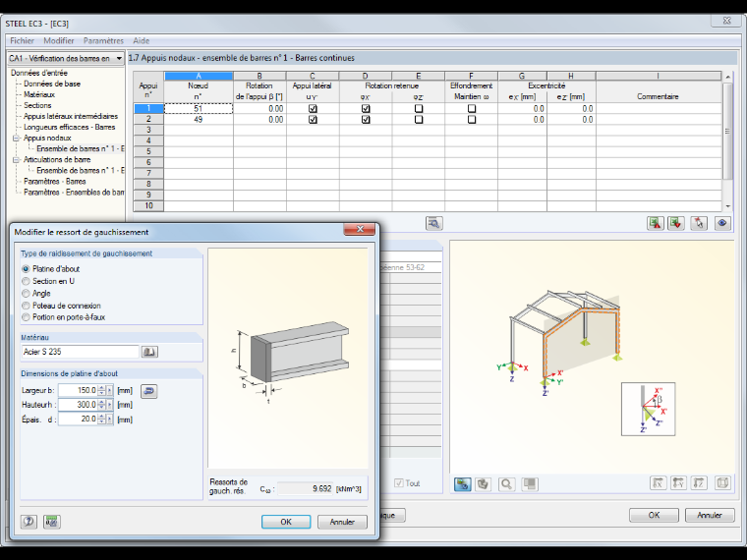
Task: Click row header 3 in supports table
Action: click(148, 130)
